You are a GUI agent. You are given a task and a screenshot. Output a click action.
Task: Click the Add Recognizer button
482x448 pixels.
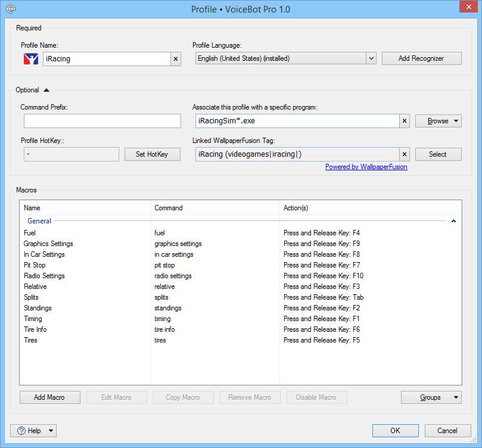(421, 58)
